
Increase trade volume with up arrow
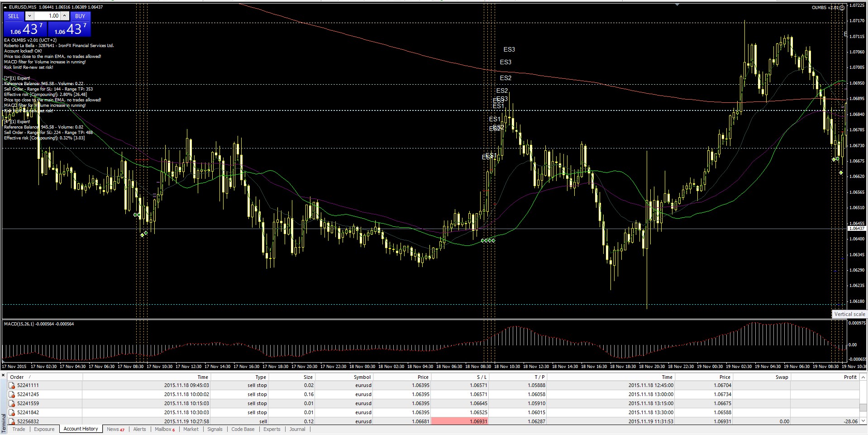tap(65, 16)
